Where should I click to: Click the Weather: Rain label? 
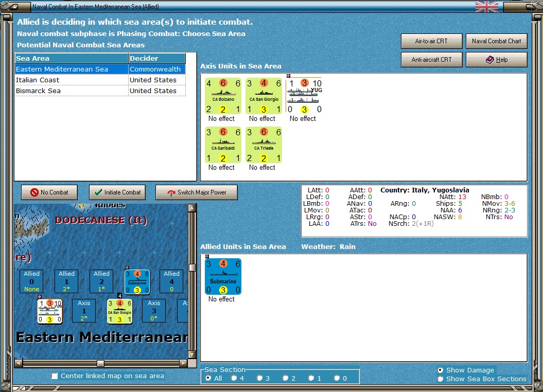pyautogui.click(x=328, y=247)
